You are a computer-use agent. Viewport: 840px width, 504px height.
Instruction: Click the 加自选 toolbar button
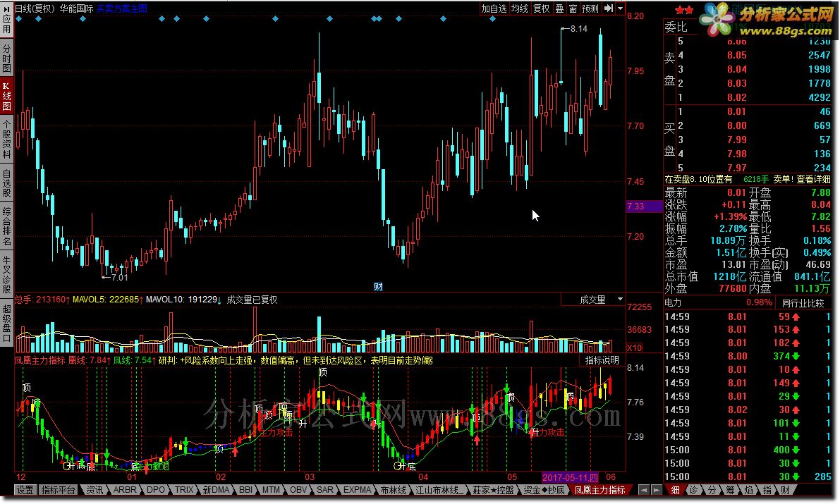(494, 8)
